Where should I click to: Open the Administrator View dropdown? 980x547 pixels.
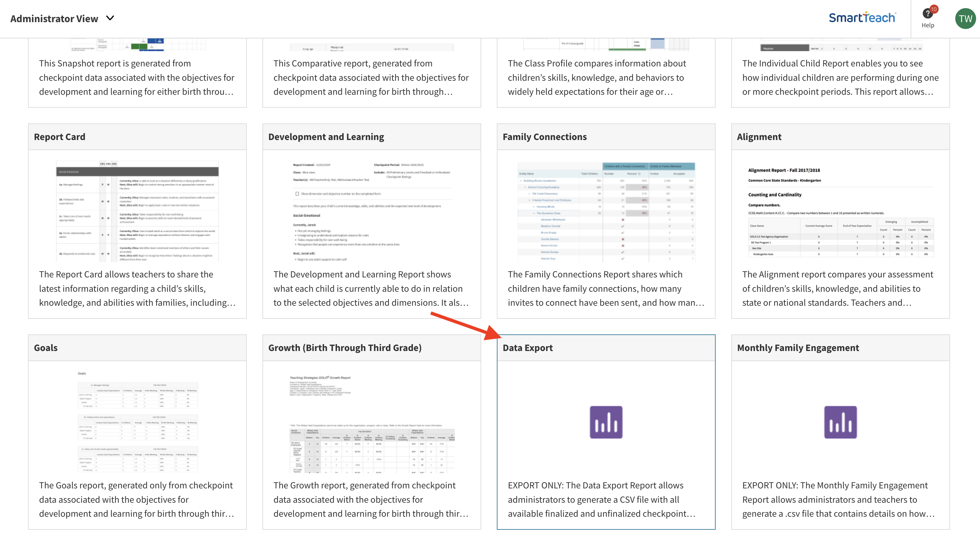click(62, 18)
